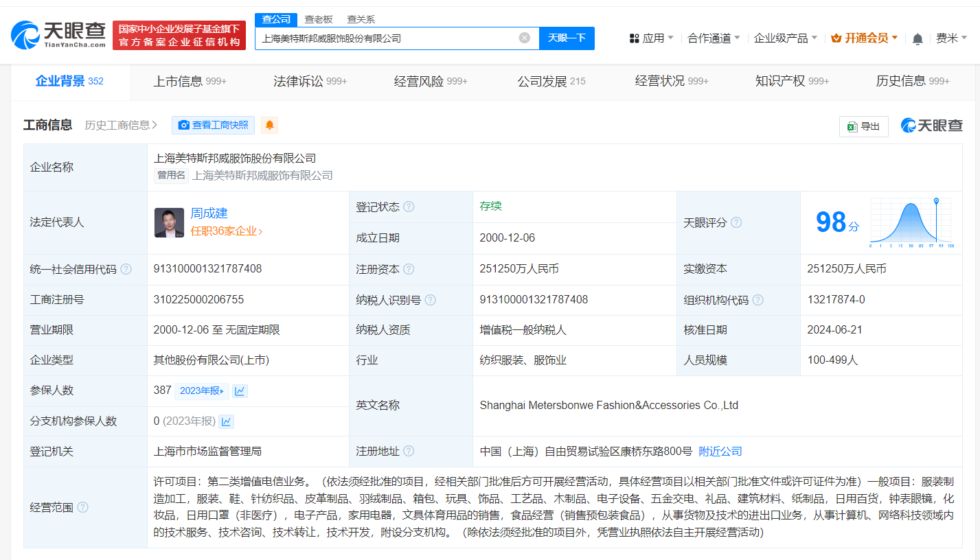Select the 查老板 search mode tab
Screen dimensions: 980x560
tap(319, 20)
